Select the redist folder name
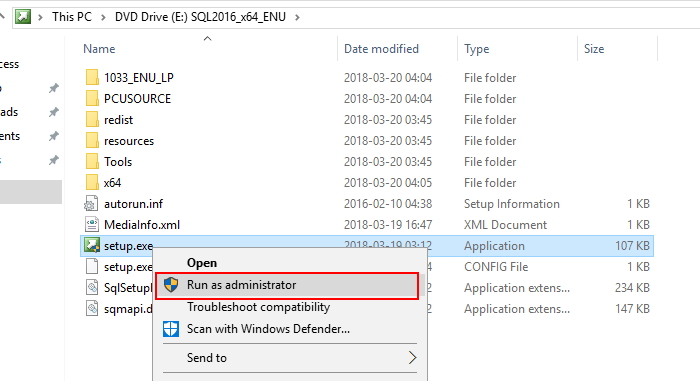This screenshot has height=381, width=700. point(118,120)
